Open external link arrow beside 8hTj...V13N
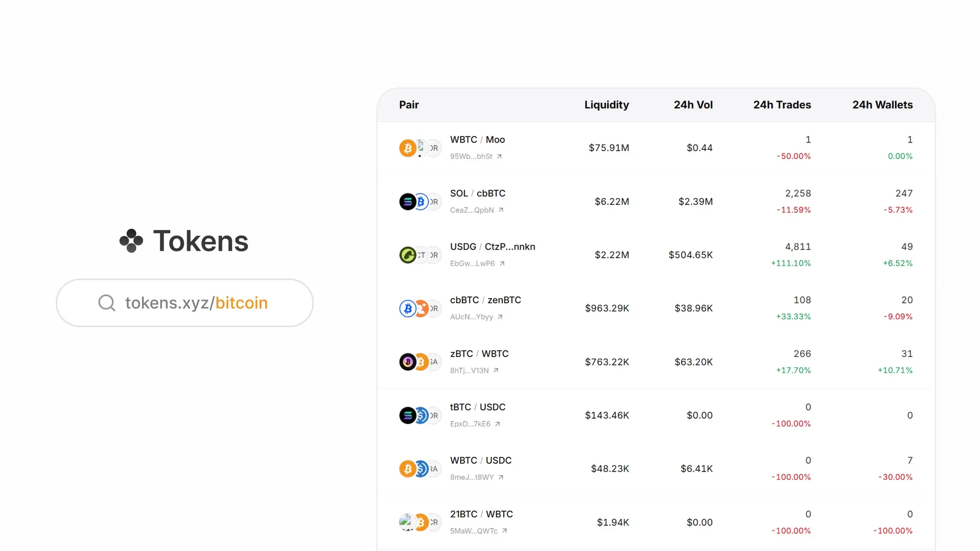Screen dimensions: 980x551 (496, 370)
